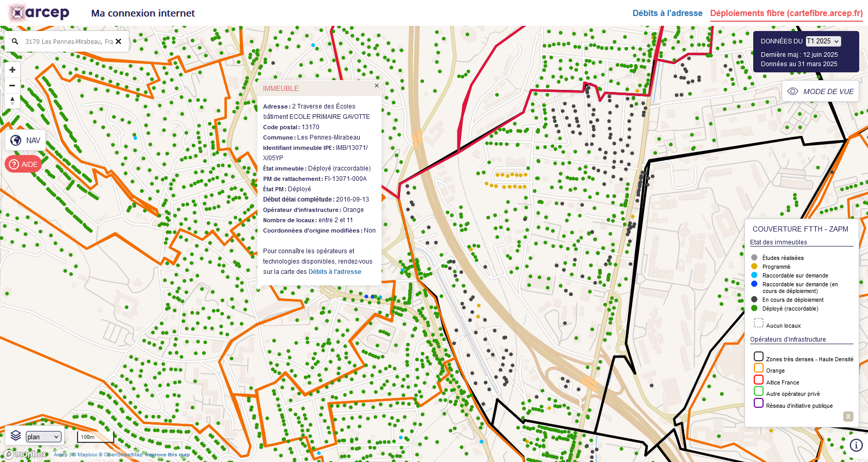Click the map zoom in plus button
This screenshot has width=868, height=462.
pyautogui.click(x=12, y=70)
